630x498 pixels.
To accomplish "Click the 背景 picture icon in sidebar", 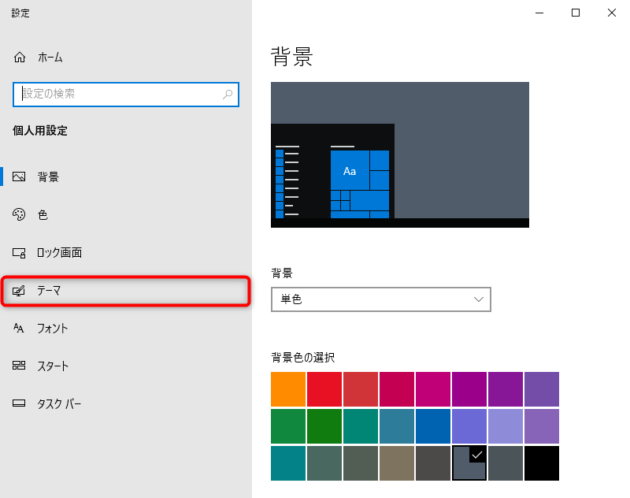I will click(19, 176).
